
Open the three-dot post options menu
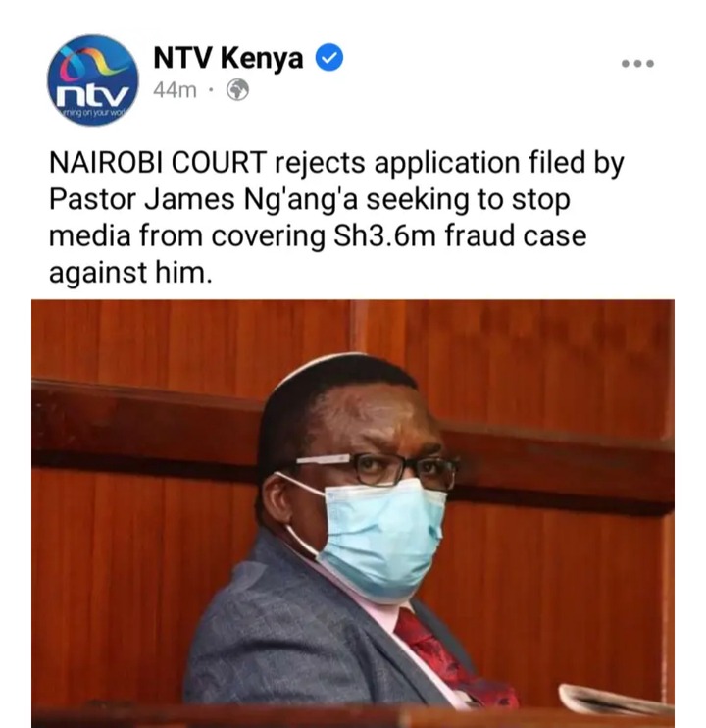pos(637,63)
